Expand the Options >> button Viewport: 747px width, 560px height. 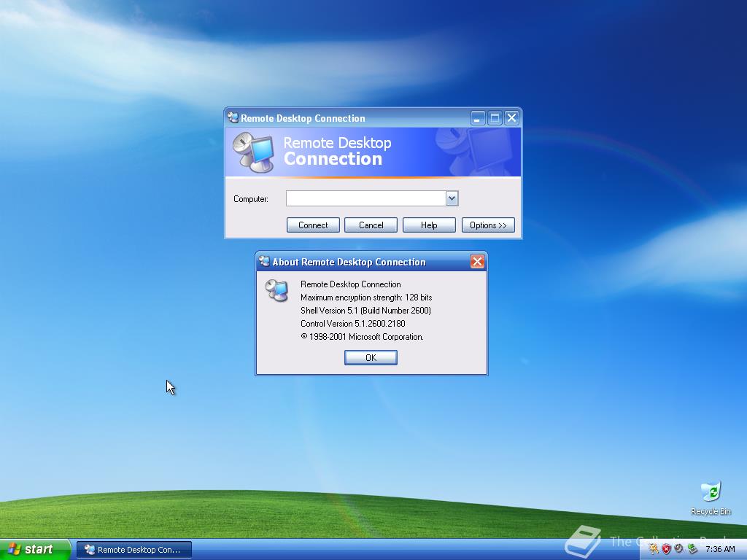pos(488,225)
